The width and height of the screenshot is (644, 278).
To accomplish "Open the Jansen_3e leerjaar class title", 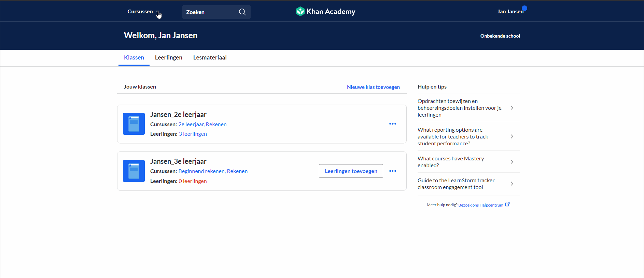I will point(178,161).
